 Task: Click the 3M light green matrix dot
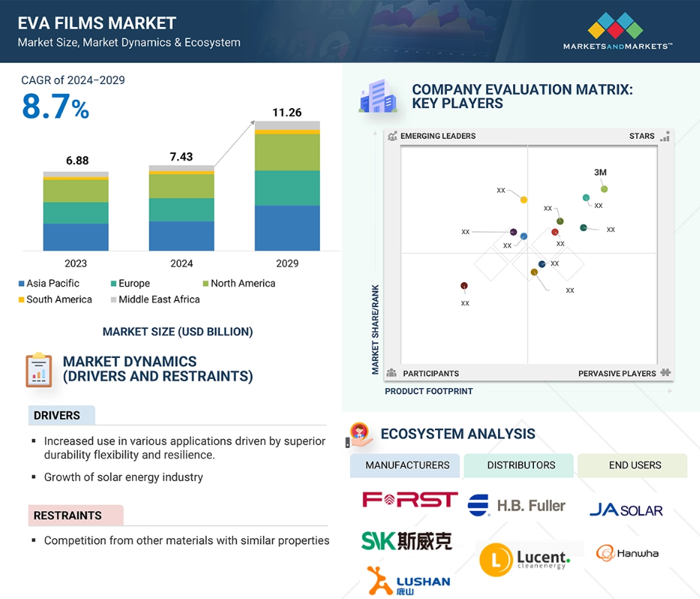[x=604, y=189]
